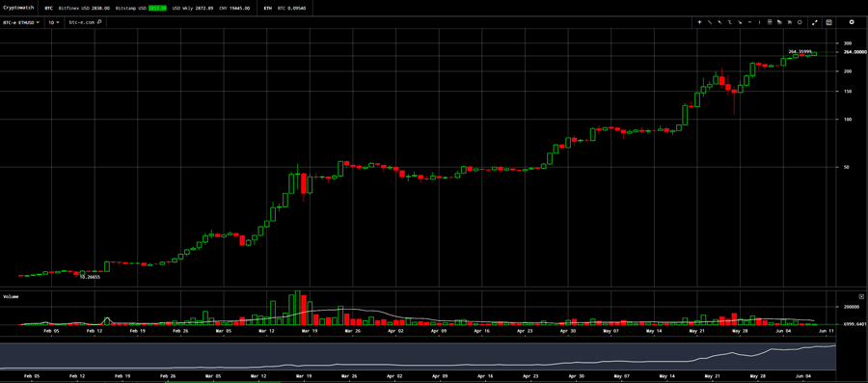Image resolution: width=868 pixels, height=383 pixels.
Task: Open the CNY 19445.00 ticker
Action: [234, 9]
